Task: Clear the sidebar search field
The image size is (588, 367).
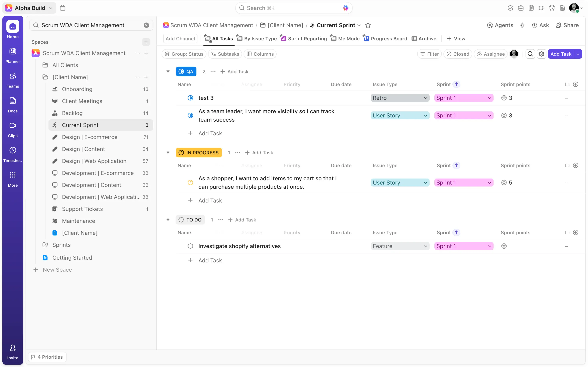Action: click(146, 25)
